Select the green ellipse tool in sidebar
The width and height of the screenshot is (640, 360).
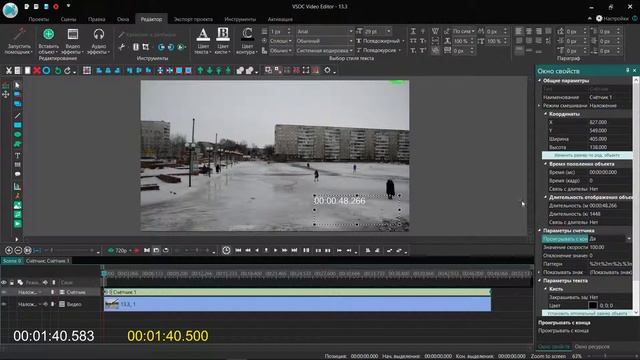[x=17, y=135]
